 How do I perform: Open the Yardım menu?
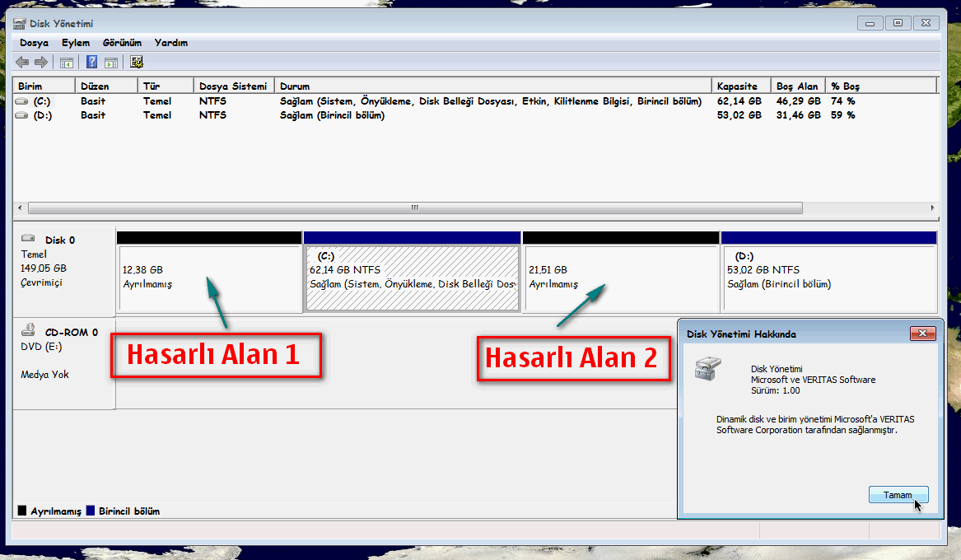tap(171, 43)
